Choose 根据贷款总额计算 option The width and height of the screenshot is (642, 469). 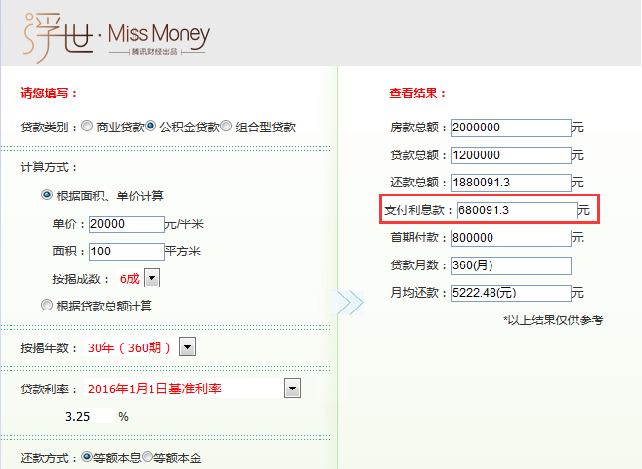[47, 304]
